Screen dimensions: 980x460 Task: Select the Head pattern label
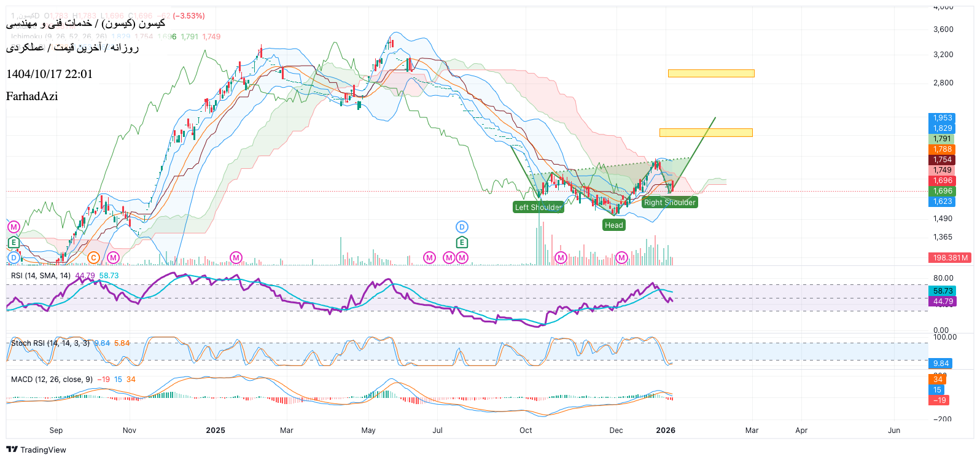pos(613,225)
